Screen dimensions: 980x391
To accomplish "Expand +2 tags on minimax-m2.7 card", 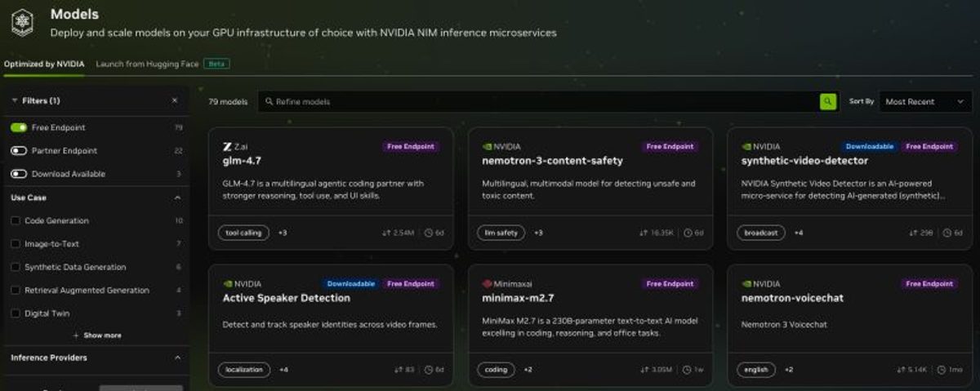I will point(528,370).
